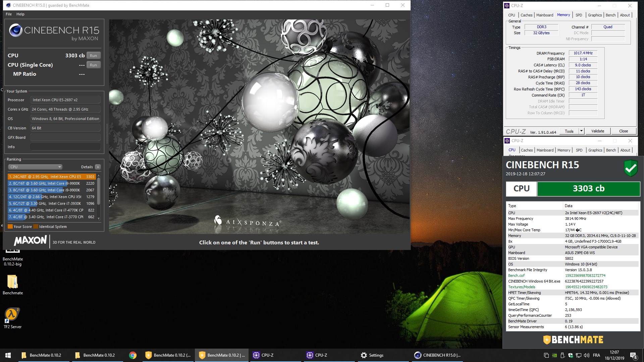Click the GFX Board field
Viewport: 644px width, 362px height.
[65, 137]
